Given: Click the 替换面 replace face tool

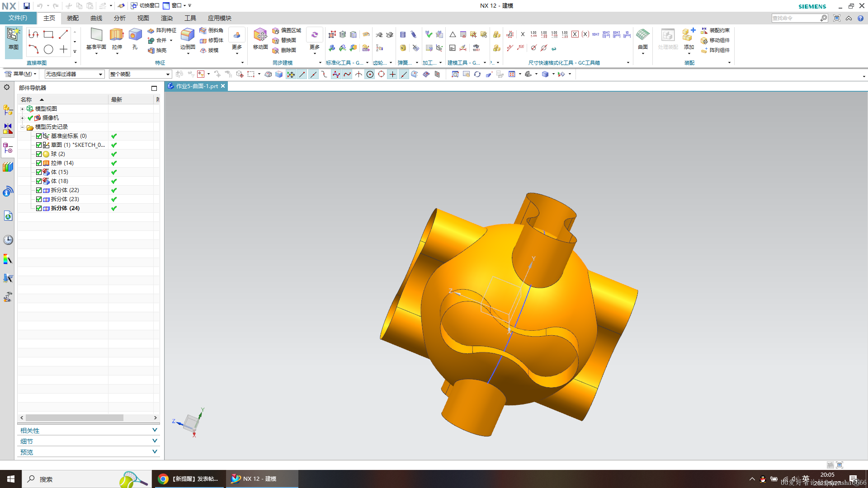Looking at the screenshot, I should pos(284,40).
